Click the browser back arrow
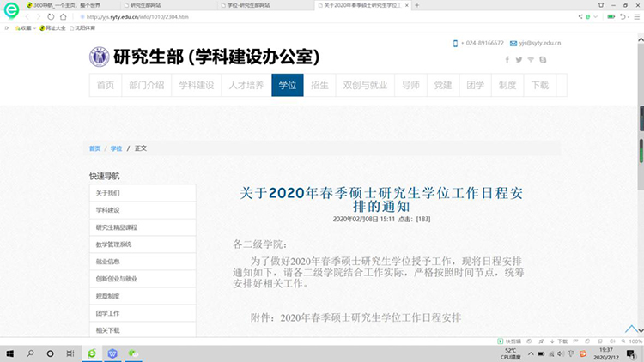Image resolution: width=644 pixels, height=362 pixels. [27, 16]
